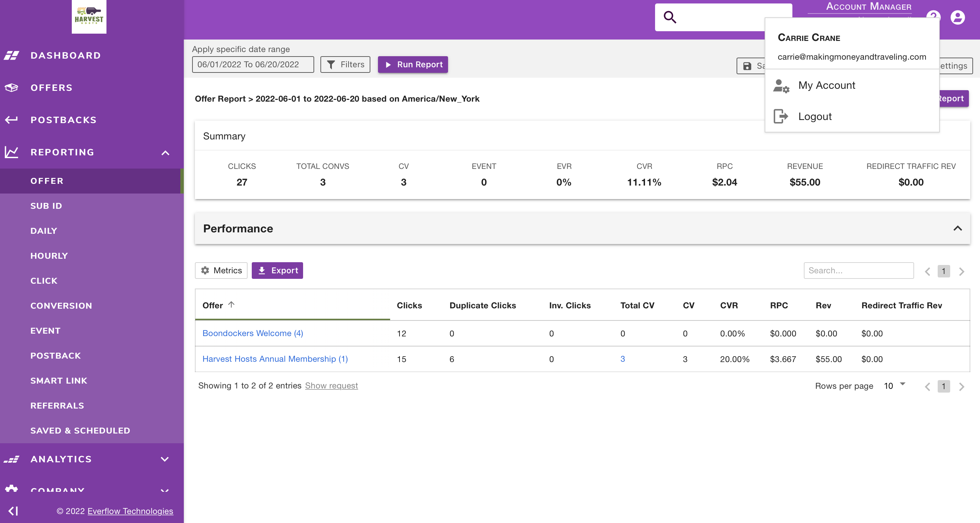The image size is (980, 523).
Task: Go to next page at table bottom
Action: pos(962,386)
